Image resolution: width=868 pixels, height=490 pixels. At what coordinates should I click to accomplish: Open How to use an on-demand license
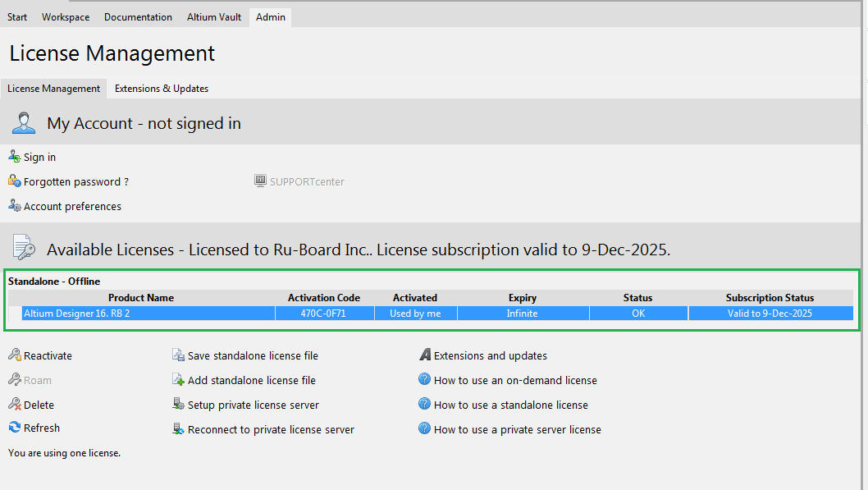pos(514,380)
